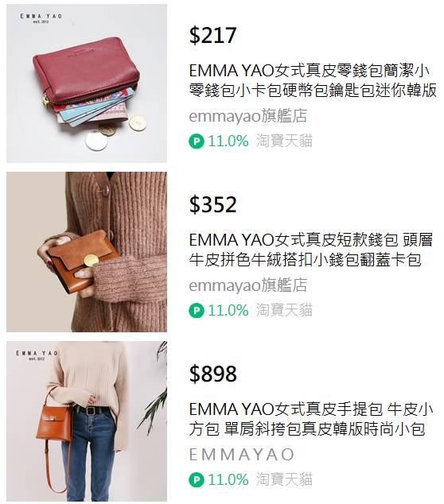Open the 手提包 handbag product title
Screen dimensions: 444x504
(x=311, y=419)
